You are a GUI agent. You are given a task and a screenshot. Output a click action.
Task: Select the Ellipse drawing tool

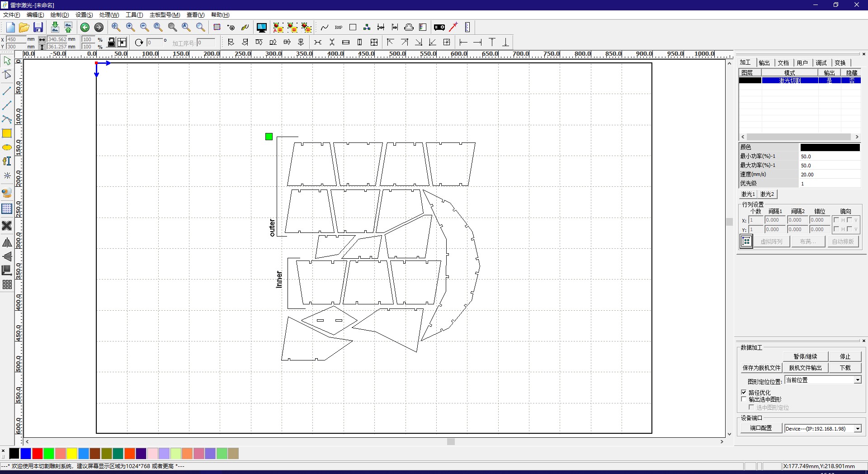7,147
